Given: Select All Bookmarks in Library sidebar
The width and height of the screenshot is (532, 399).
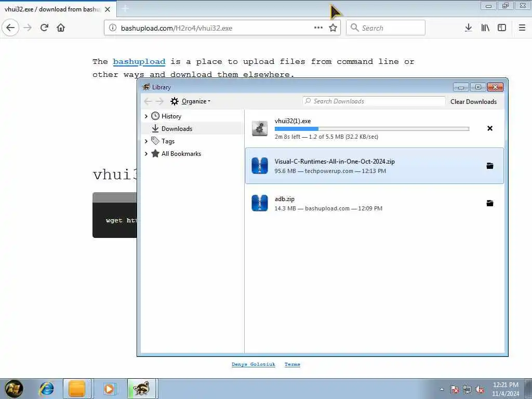Looking at the screenshot, I should click(x=181, y=154).
